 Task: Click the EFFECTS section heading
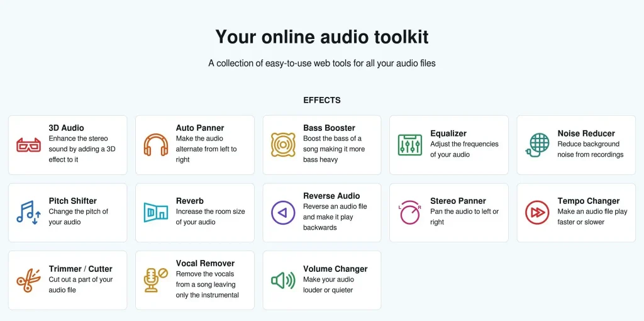point(322,100)
